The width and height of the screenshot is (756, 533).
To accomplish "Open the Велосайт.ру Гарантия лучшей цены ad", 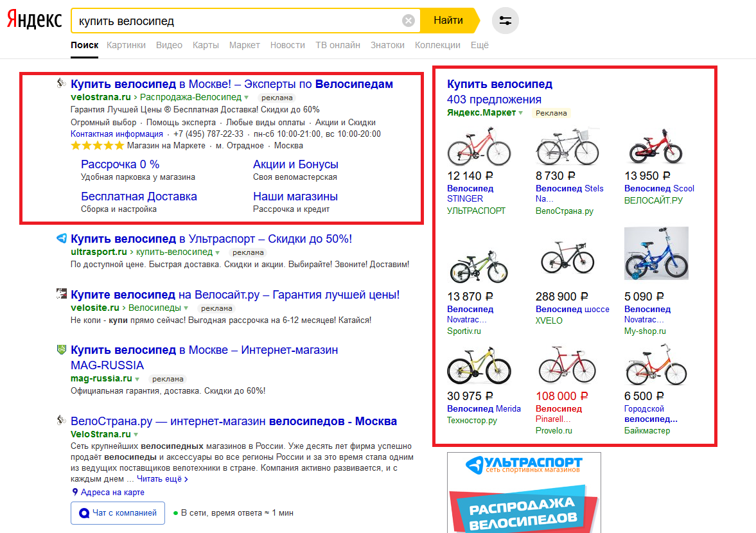I will pyautogui.click(x=235, y=295).
